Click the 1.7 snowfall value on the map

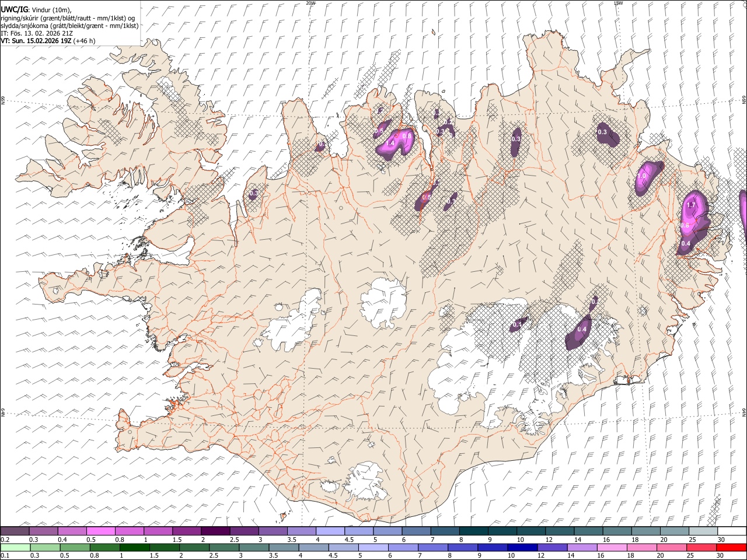(x=692, y=205)
